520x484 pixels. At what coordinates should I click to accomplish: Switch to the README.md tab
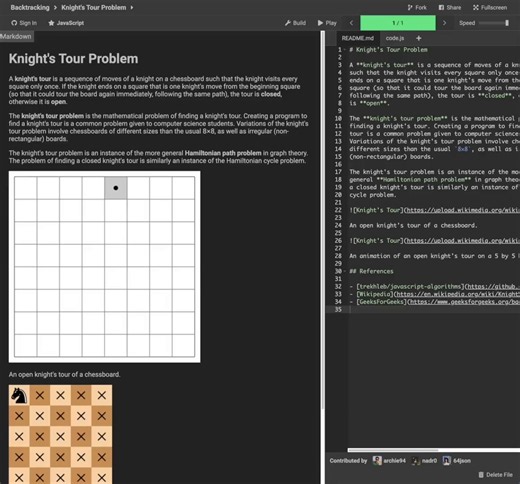click(x=357, y=38)
